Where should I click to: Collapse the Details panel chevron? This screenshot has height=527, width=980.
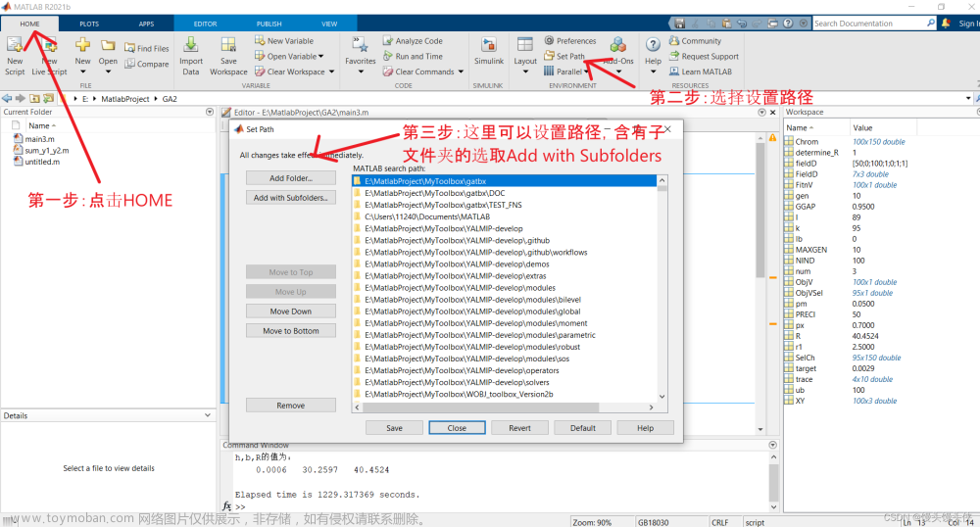(208, 415)
